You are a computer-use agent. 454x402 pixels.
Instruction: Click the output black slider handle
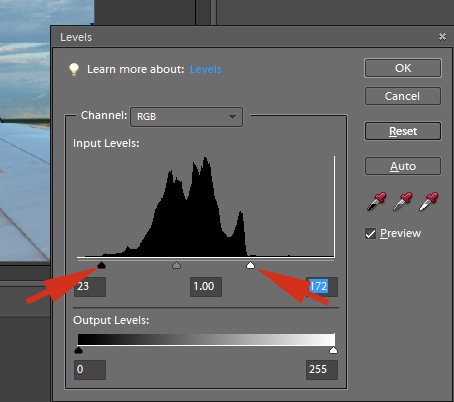78,350
